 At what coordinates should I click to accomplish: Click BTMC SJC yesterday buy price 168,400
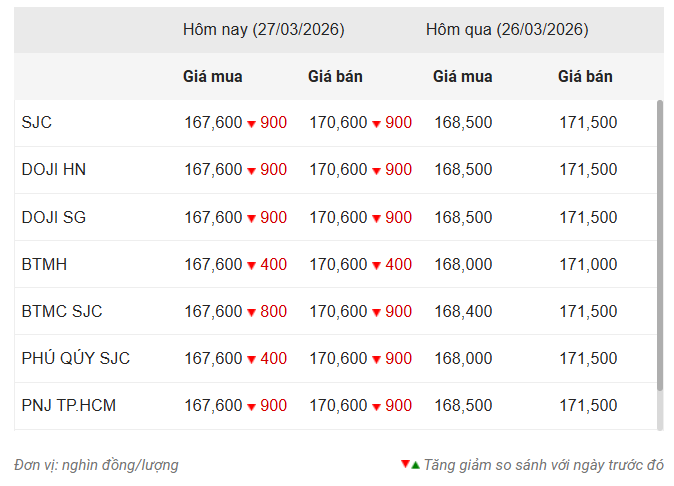[463, 311]
